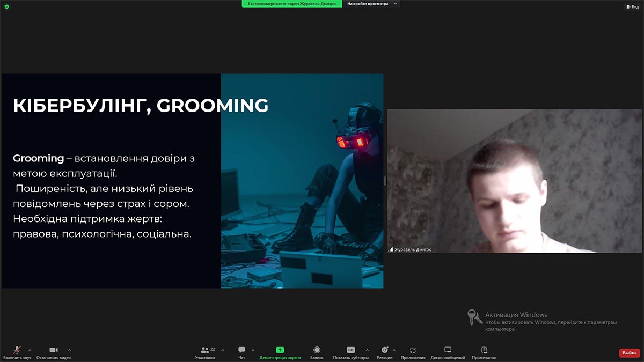Click the green encryption shield icon
This screenshot has width=644, height=362.
[x=6, y=6]
